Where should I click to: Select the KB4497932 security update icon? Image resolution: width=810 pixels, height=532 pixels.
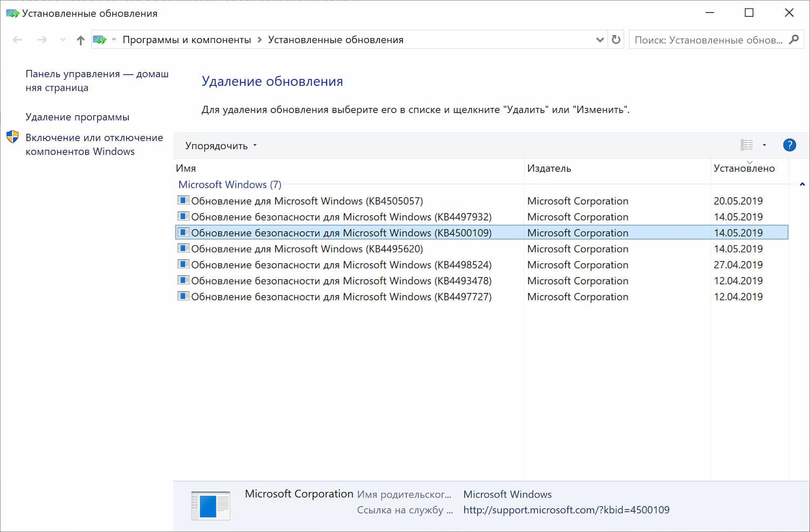pos(183,216)
